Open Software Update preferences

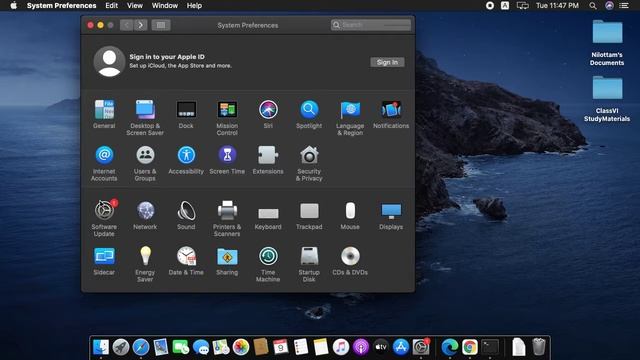tap(104, 218)
